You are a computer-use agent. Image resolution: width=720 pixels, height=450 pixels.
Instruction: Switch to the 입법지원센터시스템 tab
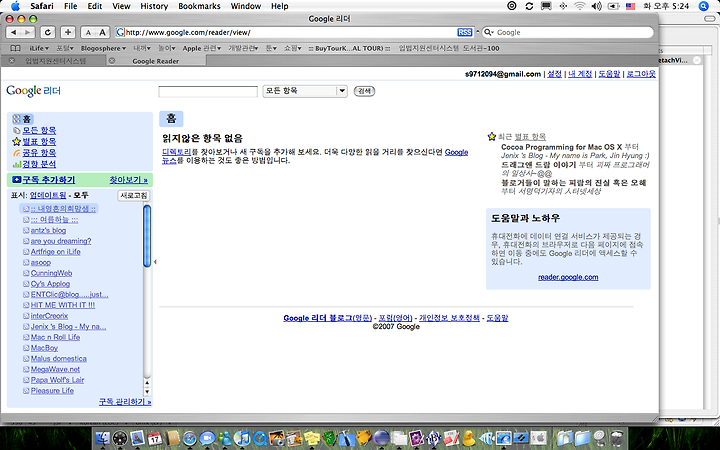coord(56,61)
